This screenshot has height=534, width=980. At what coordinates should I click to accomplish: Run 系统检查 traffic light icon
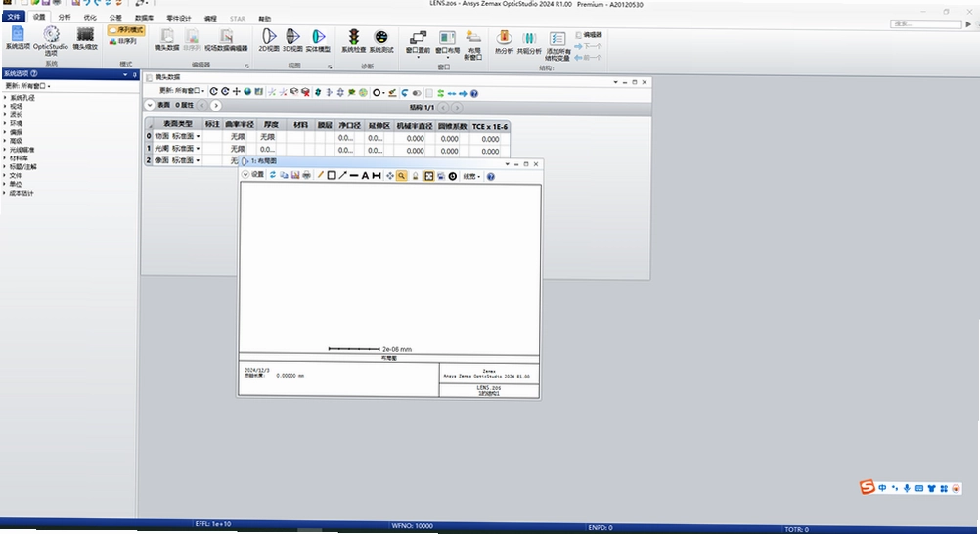pos(354,40)
